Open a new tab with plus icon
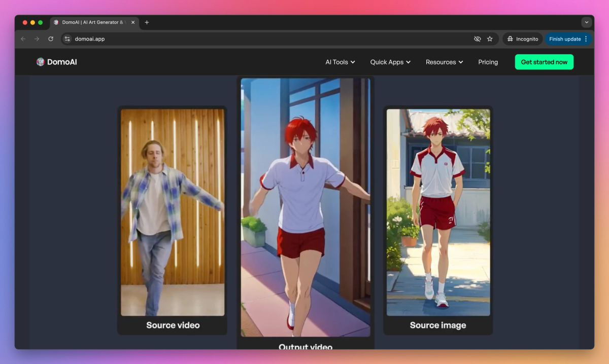 (x=147, y=22)
